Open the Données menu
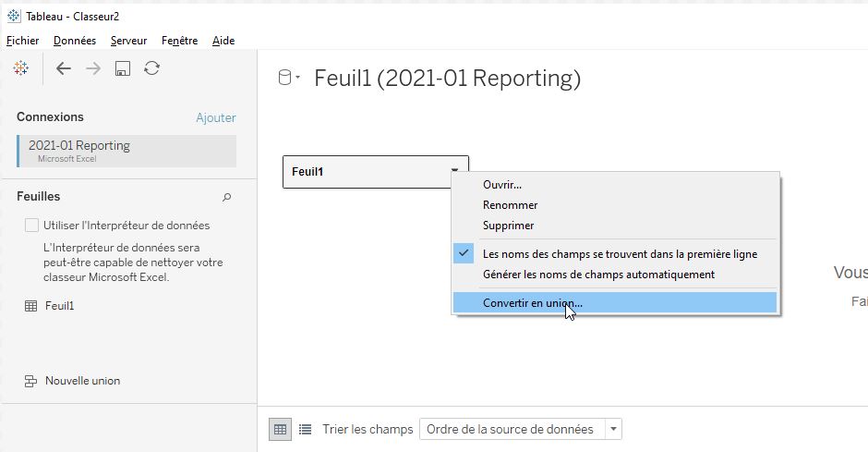The image size is (868, 452). pyautogui.click(x=75, y=41)
